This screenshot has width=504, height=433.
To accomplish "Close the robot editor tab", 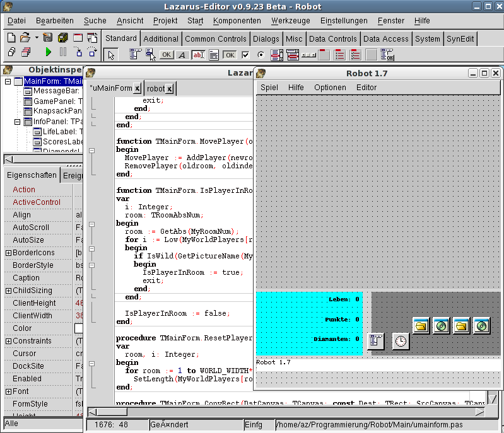I will coord(170,89).
